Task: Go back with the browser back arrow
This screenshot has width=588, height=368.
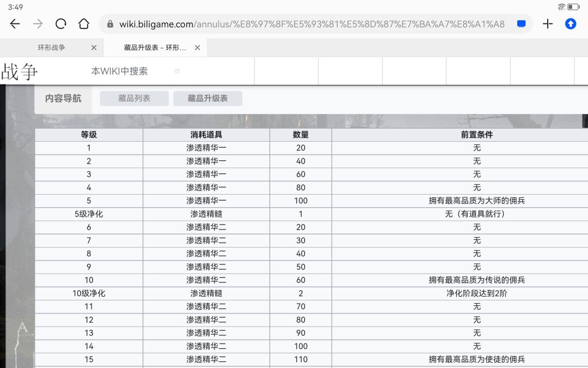Action: point(15,24)
